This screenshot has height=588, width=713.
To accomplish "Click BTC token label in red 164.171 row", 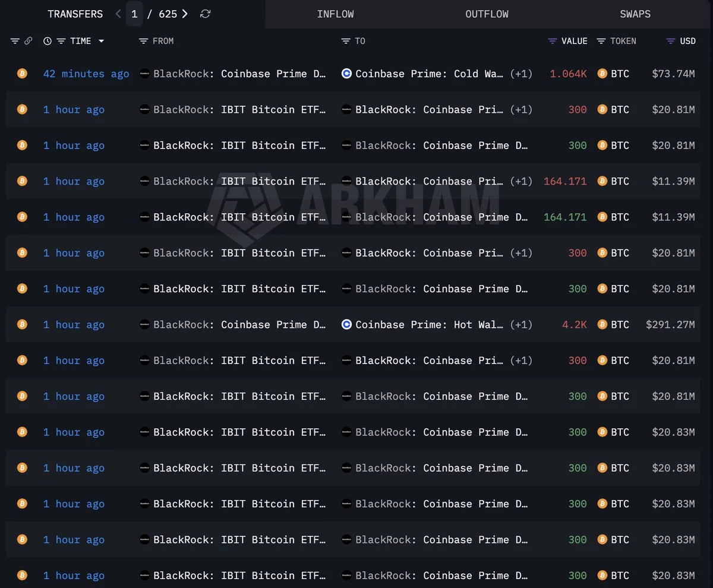I will point(620,181).
